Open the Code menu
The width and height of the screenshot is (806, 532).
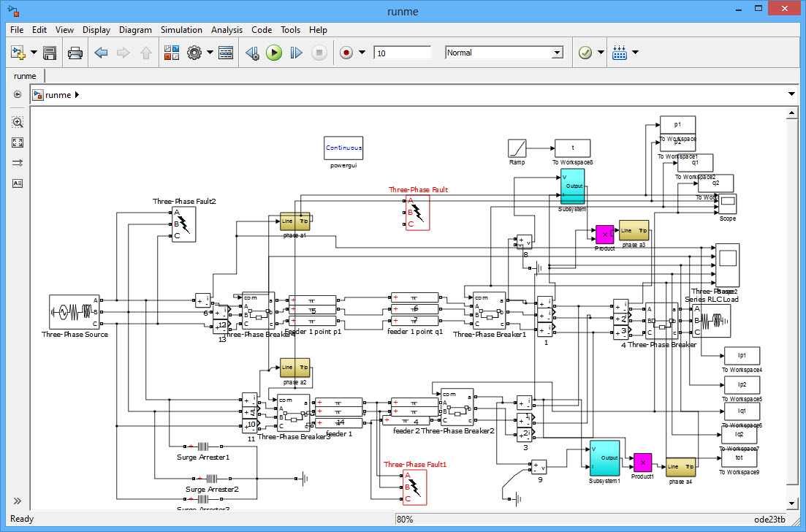[x=262, y=30]
